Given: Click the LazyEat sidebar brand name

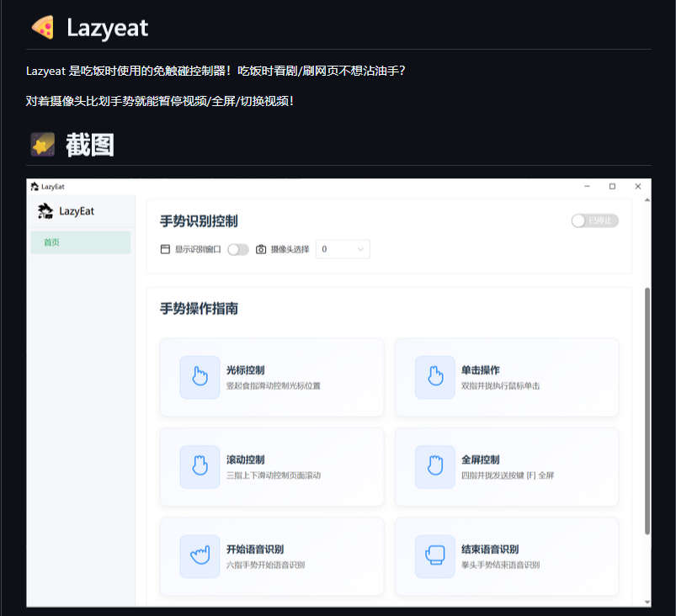Looking at the screenshot, I should (77, 211).
